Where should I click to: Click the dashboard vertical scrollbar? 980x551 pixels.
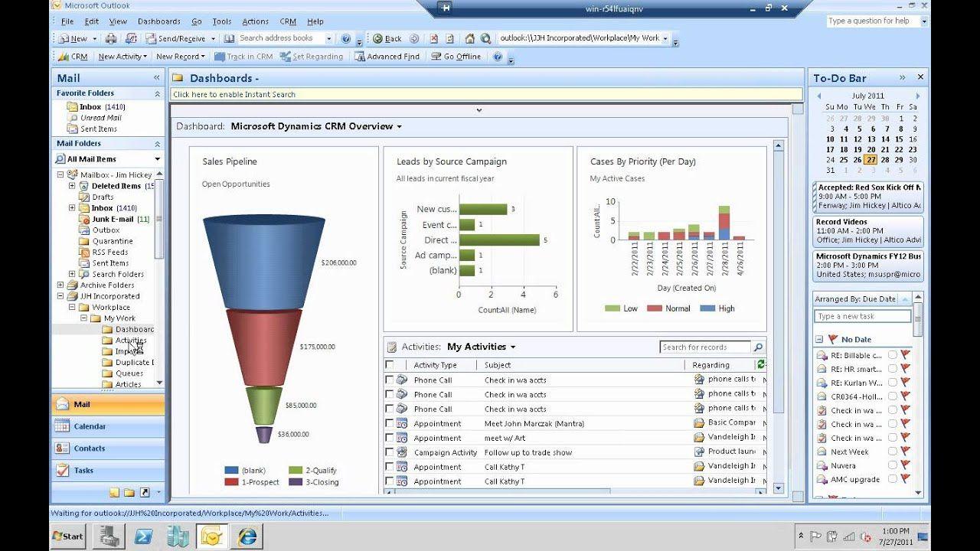[x=779, y=315]
